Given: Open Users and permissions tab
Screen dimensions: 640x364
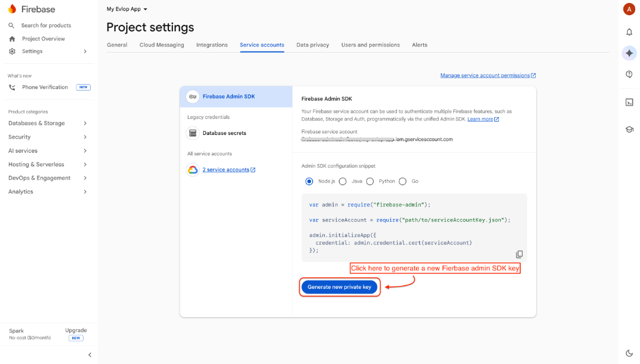Looking at the screenshot, I should coord(370,45).
